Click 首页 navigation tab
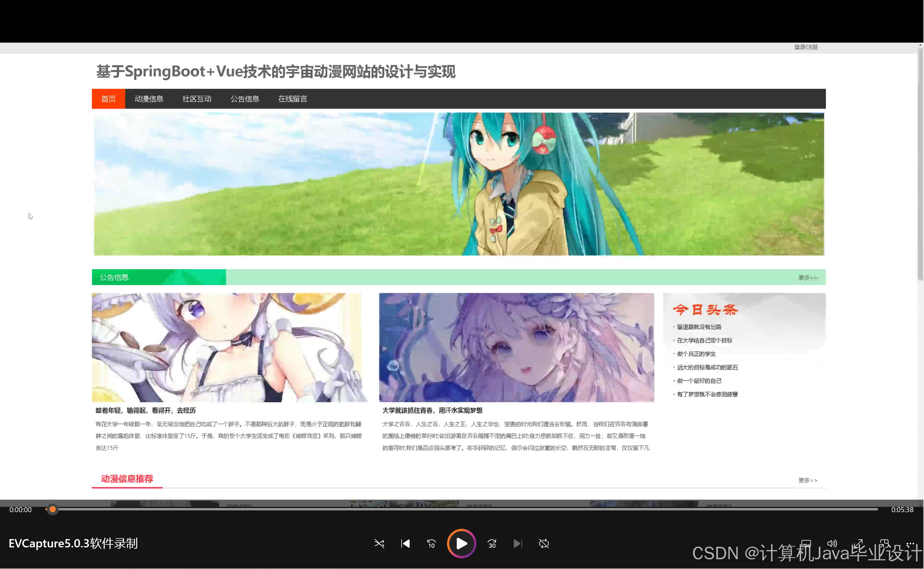This screenshot has height=569, width=924. coord(108,99)
